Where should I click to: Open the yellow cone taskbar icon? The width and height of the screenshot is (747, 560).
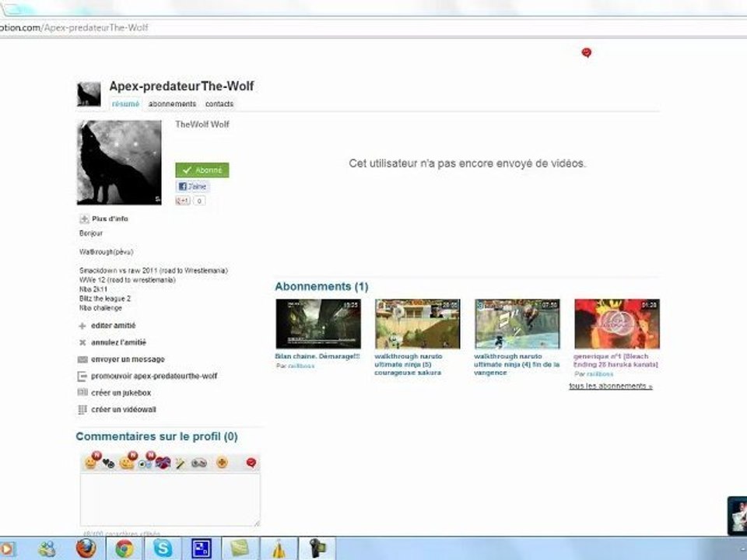tap(279, 549)
